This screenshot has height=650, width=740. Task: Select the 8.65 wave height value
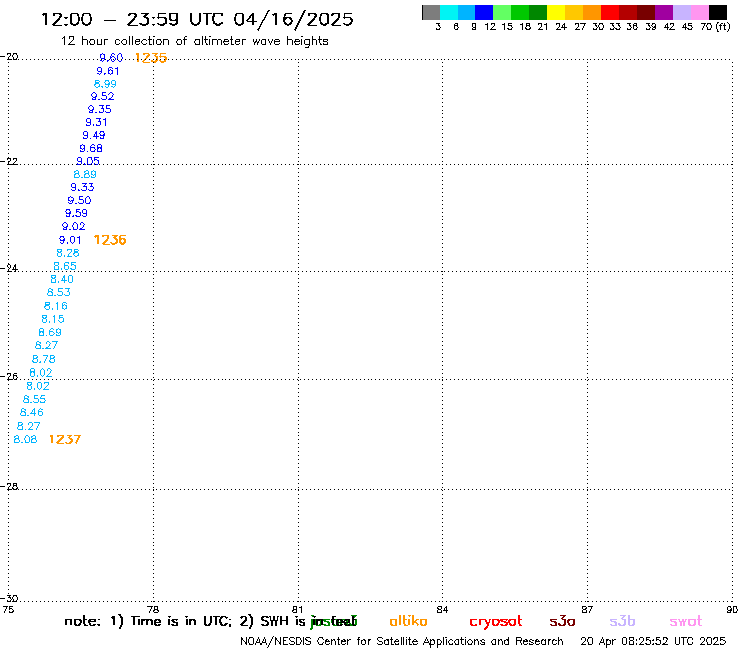[x=65, y=266]
